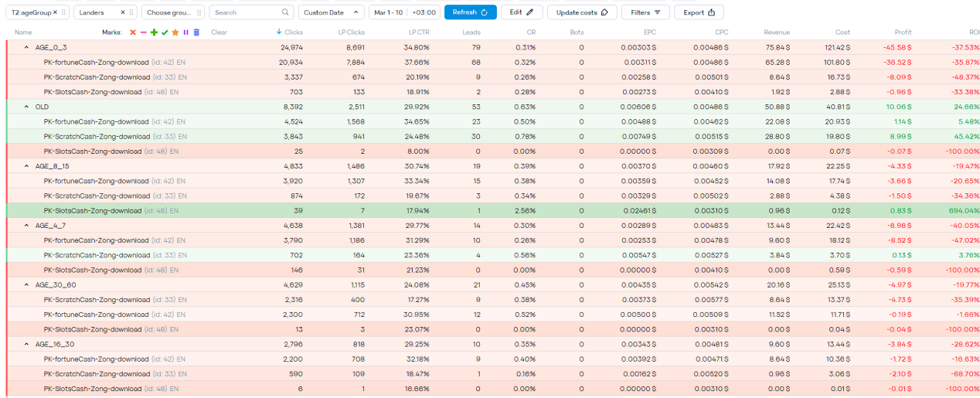The height and width of the screenshot is (398, 980).
Task: Click the 75.84 $ revenue cell
Action: [x=778, y=47]
